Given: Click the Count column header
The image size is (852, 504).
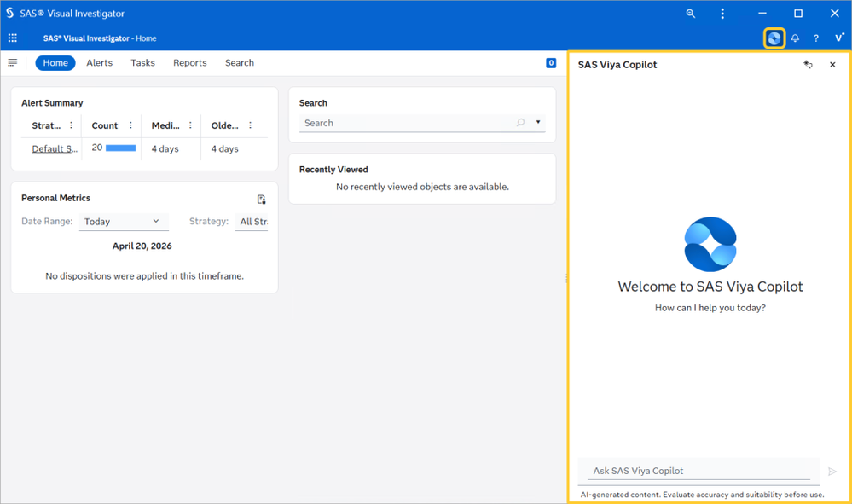Looking at the screenshot, I should (x=105, y=125).
